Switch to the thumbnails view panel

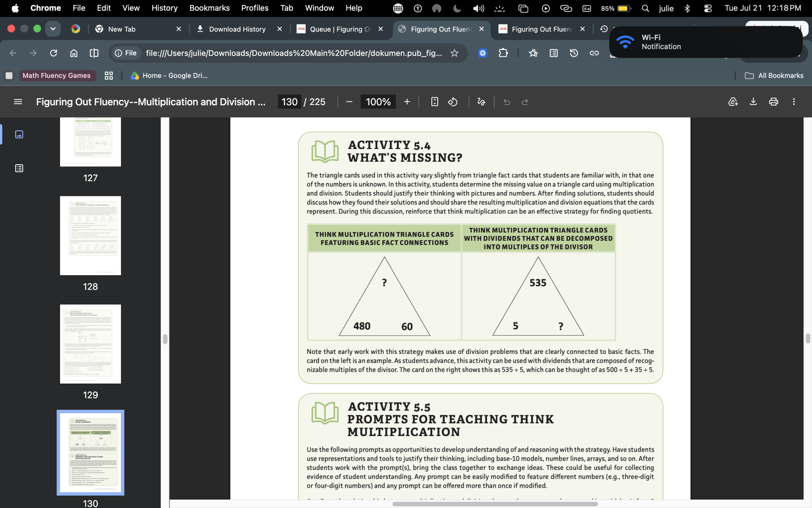19,134
